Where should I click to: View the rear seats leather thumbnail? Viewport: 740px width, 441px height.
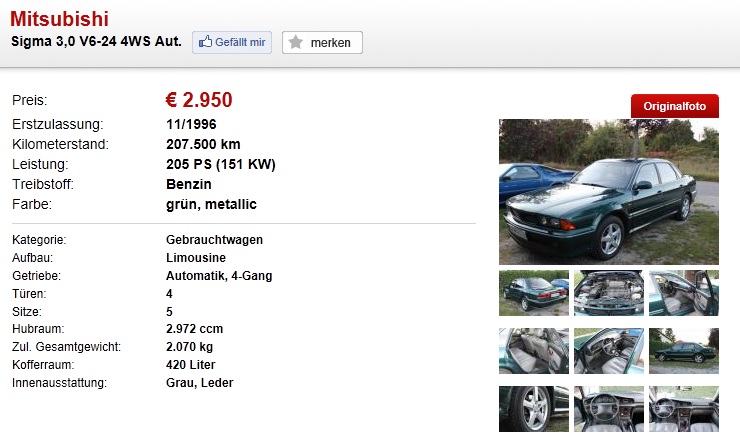click(534, 351)
